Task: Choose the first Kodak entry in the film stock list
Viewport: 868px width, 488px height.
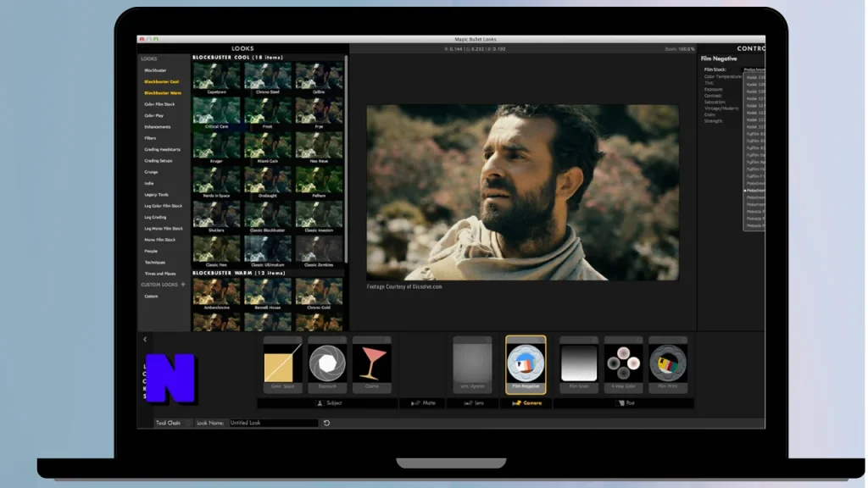Action: pyautogui.click(x=755, y=77)
